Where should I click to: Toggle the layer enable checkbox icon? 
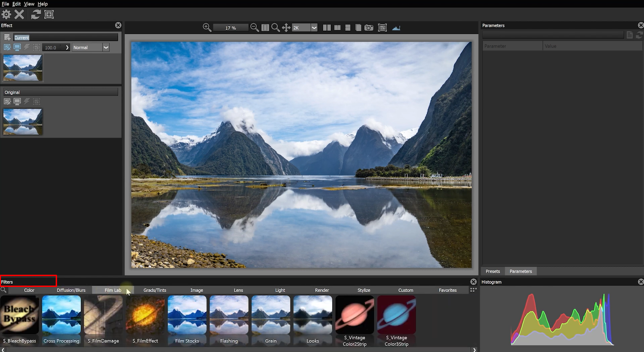tap(7, 47)
